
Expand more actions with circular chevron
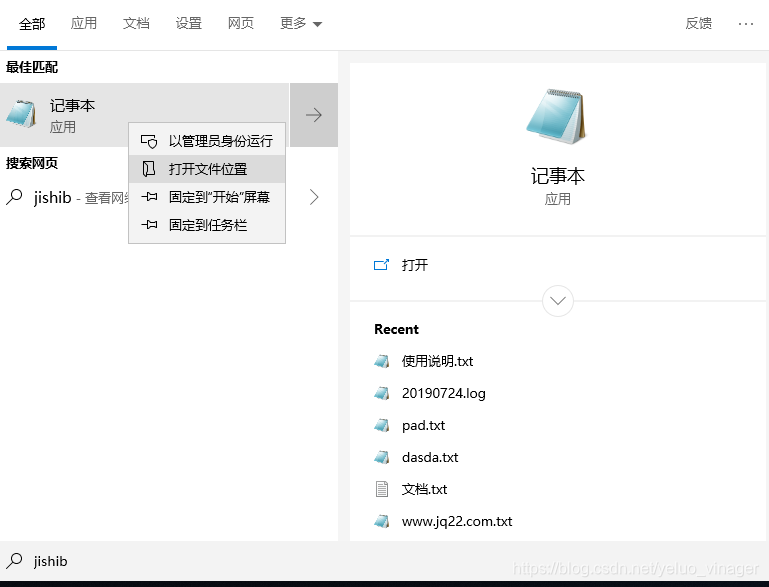[558, 301]
